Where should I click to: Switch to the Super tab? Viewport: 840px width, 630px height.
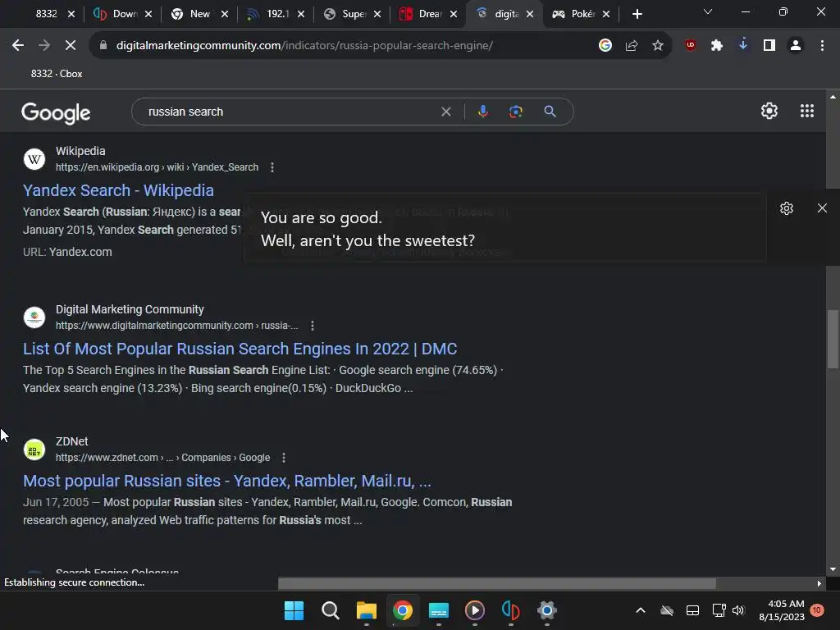coord(352,14)
